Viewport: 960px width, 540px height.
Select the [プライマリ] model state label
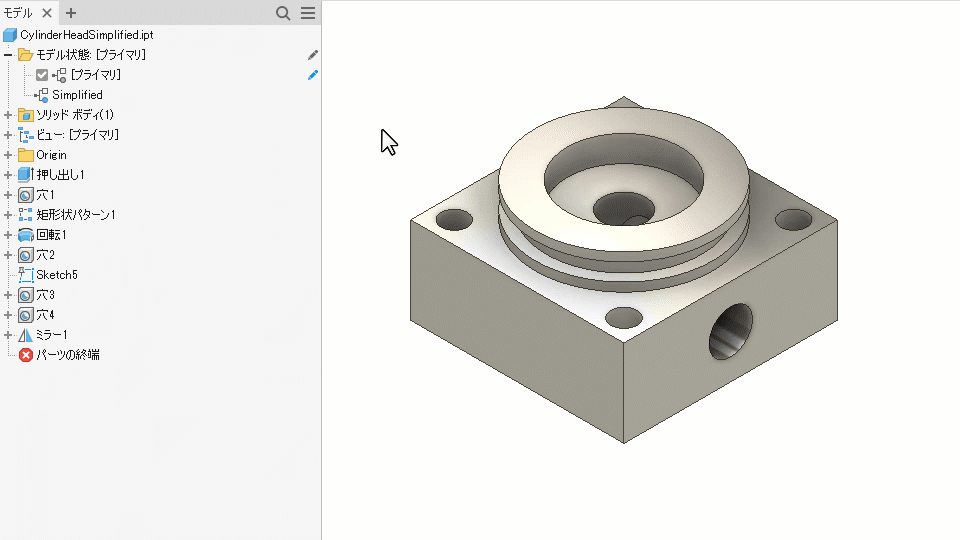click(x=96, y=75)
